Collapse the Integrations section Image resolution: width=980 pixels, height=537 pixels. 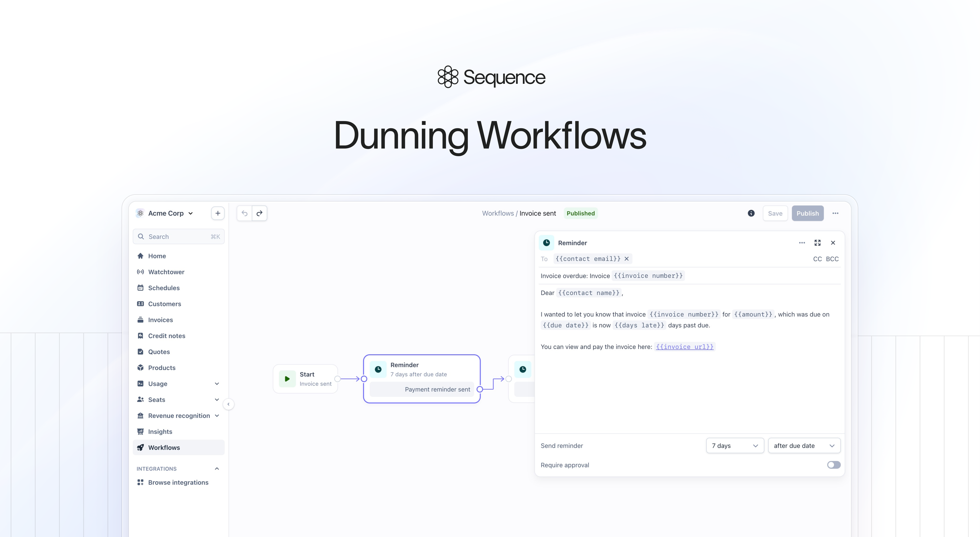click(x=217, y=468)
